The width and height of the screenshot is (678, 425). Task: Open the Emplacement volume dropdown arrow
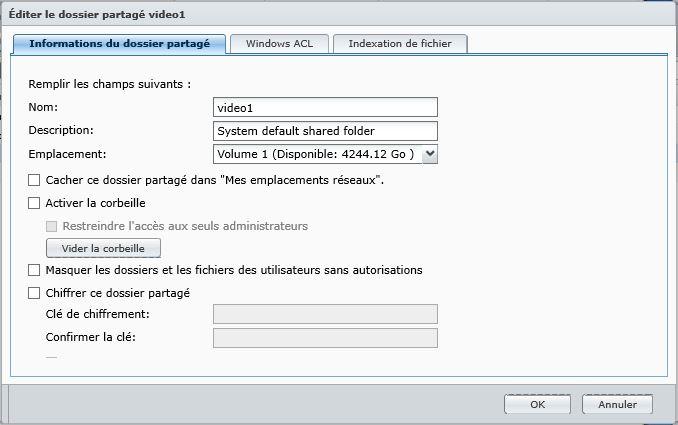pos(430,154)
